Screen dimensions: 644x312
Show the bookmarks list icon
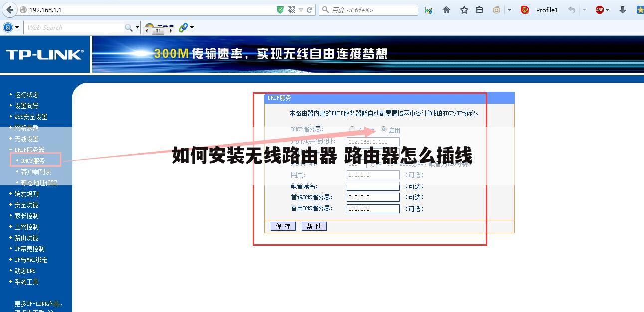coord(479,10)
